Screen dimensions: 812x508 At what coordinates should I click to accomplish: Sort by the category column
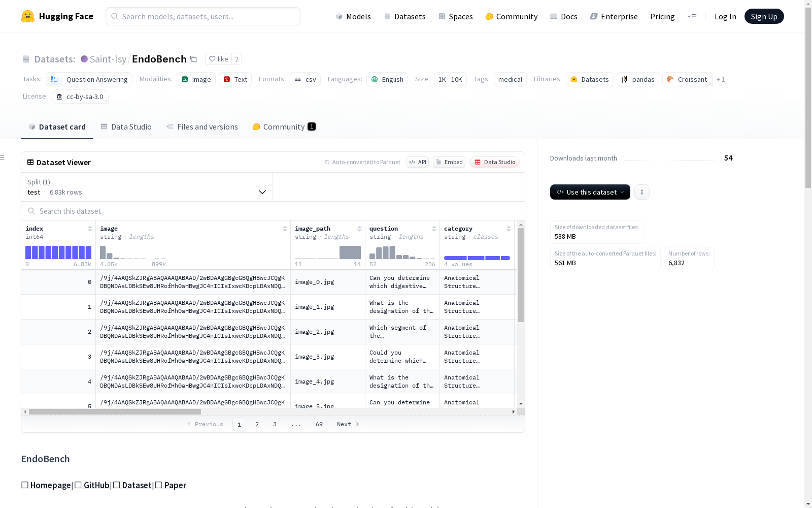(509, 229)
